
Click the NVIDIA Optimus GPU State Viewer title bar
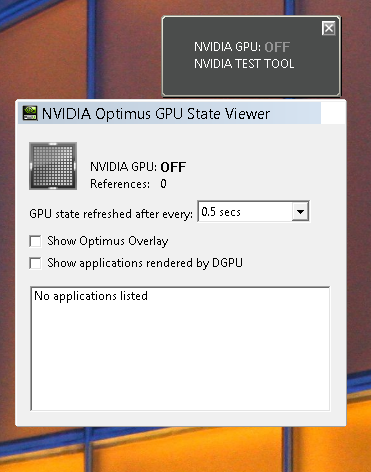[x=169, y=113]
